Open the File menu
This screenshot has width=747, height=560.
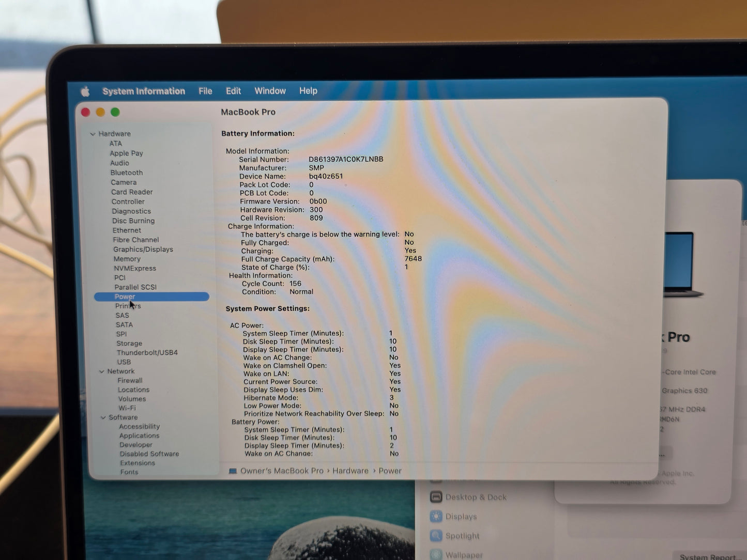[205, 91]
